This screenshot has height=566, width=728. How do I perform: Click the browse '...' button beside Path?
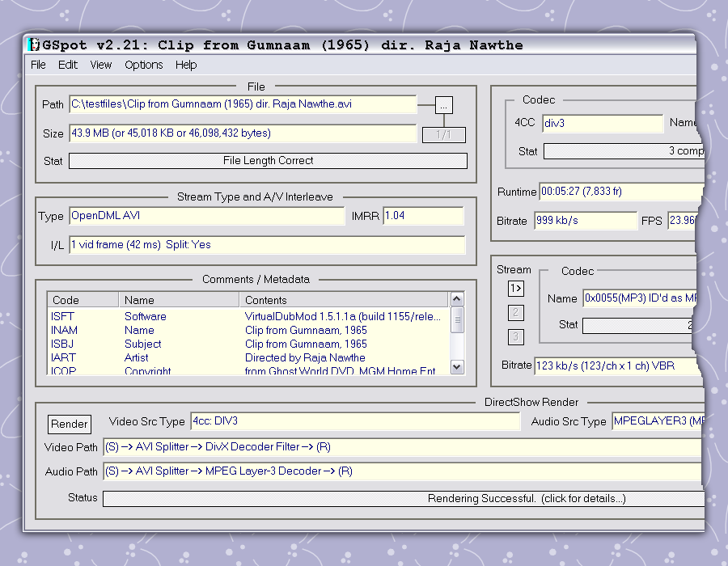coord(444,105)
